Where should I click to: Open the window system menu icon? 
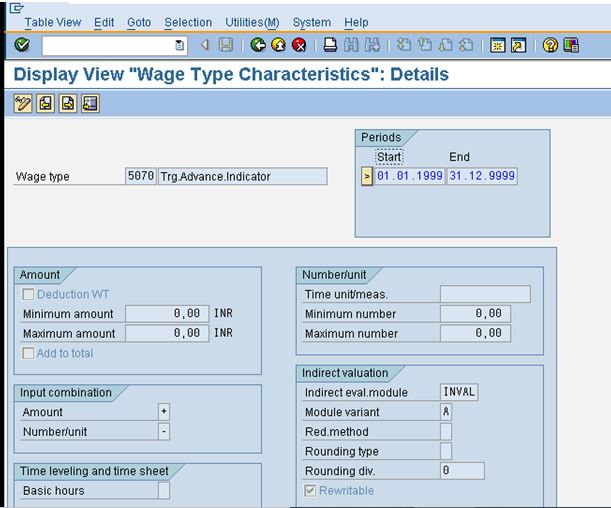click(x=16, y=7)
